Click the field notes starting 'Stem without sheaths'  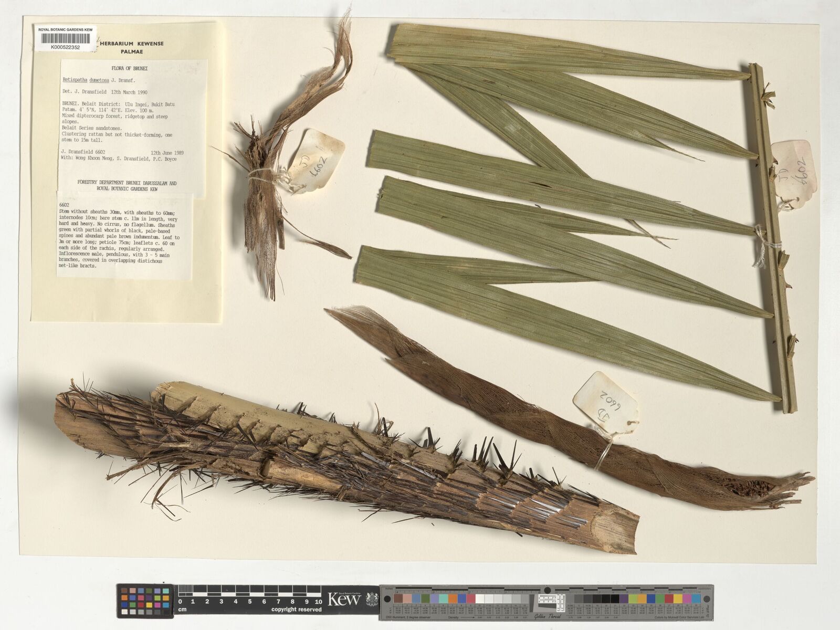coord(119,237)
